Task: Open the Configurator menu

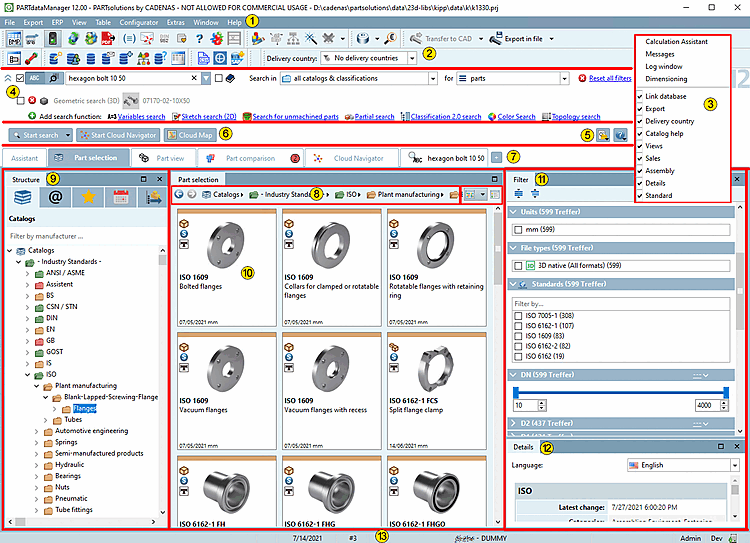Action: pyautogui.click(x=141, y=21)
